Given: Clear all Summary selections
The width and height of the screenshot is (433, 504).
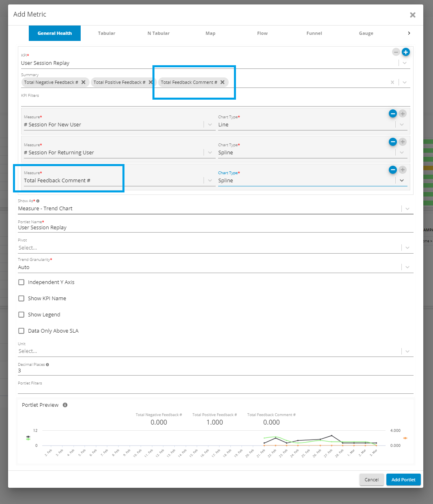Looking at the screenshot, I should pos(392,82).
